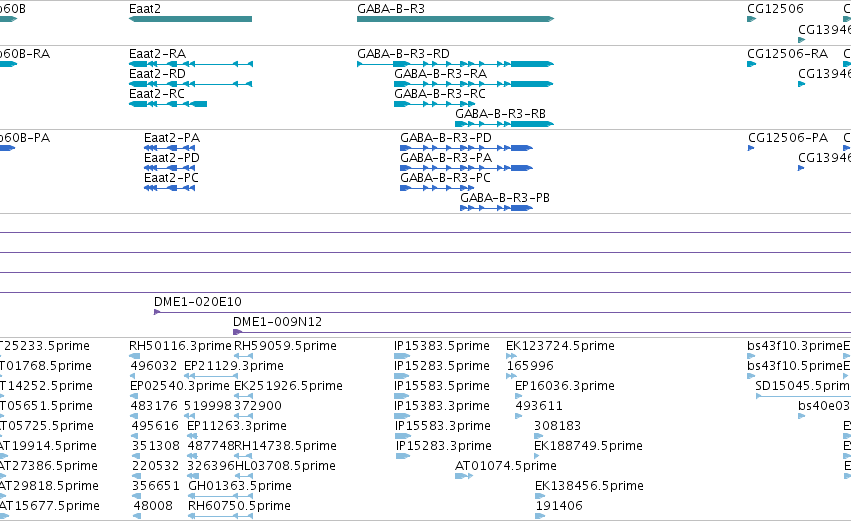Click EST 191406
Viewport: 851px width, 521px height.
[x=559, y=506]
